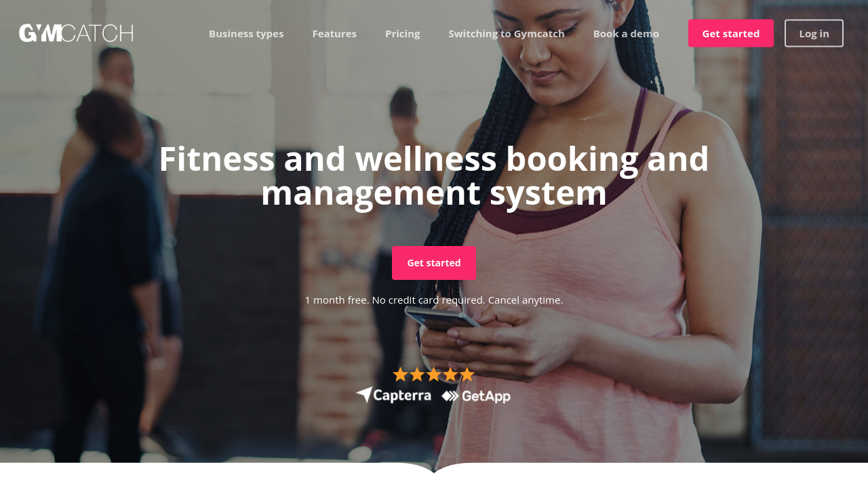Click the second orange rating star
Image resolution: width=868 pixels, height=488 pixels.
click(417, 374)
